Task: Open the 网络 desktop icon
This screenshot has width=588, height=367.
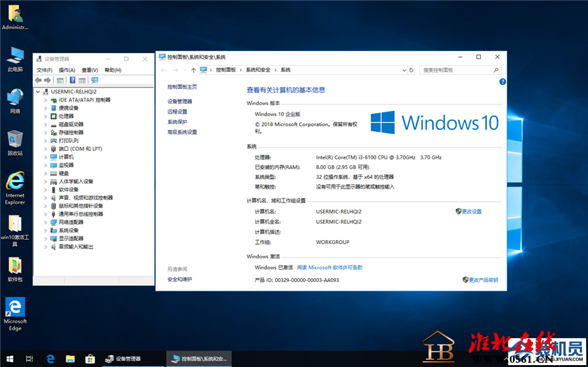Action: click(x=15, y=102)
